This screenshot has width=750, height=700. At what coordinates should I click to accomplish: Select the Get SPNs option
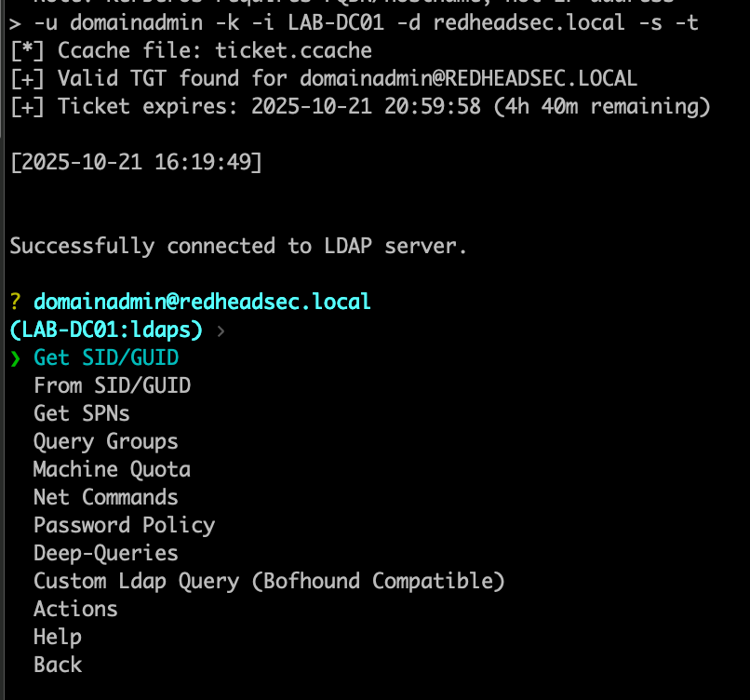coord(82,413)
